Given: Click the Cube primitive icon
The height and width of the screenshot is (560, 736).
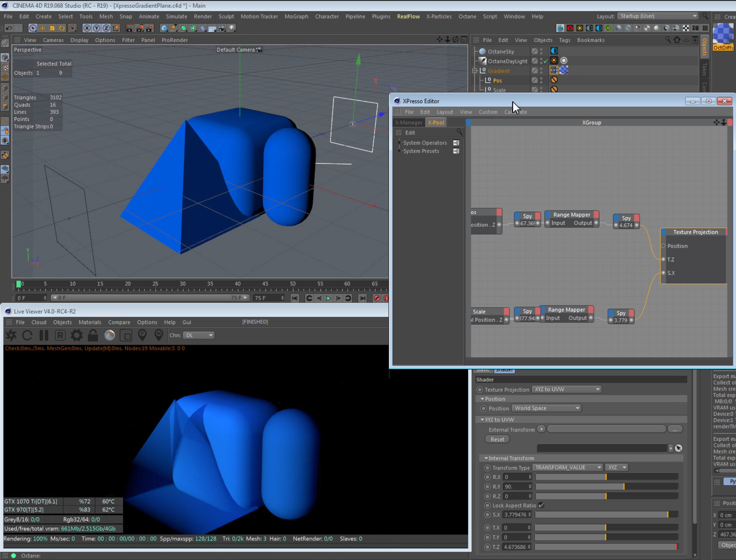Looking at the screenshot, I should (164, 28).
